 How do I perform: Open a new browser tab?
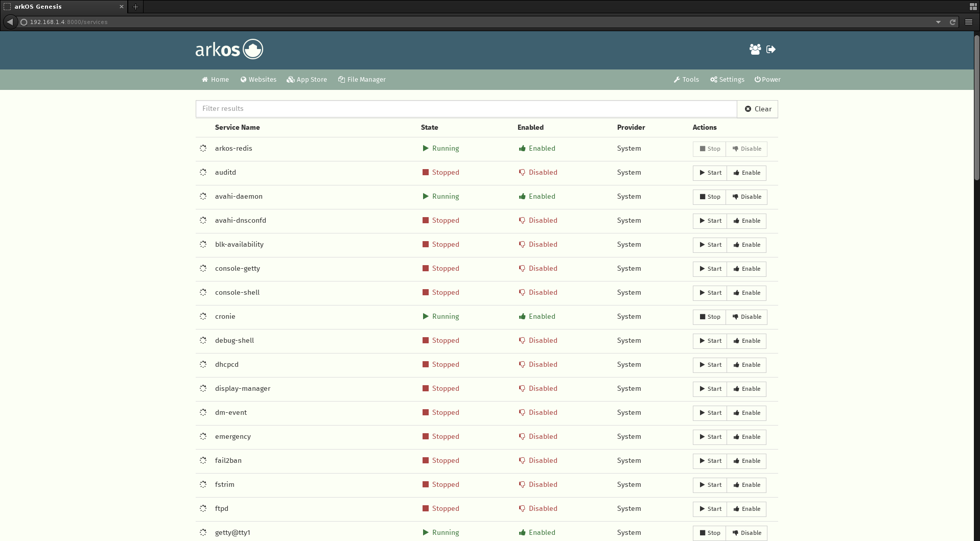click(x=135, y=7)
